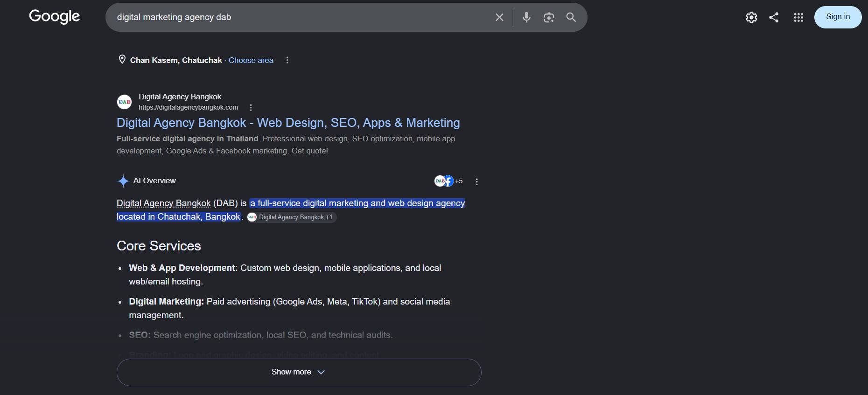View AI Overview sources via the +5 icons
868x395 pixels.
448,181
